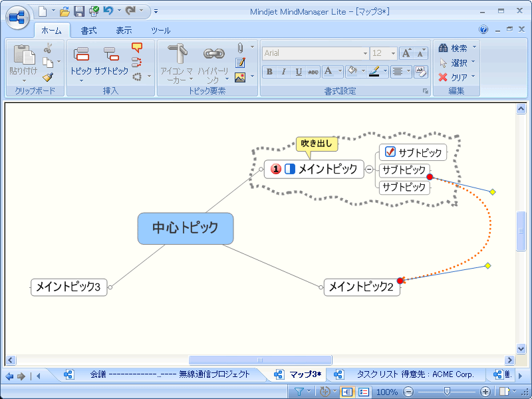Click the zoom slider handle
The height and width of the screenshot is (399, 532).
(x=447, y=392)
